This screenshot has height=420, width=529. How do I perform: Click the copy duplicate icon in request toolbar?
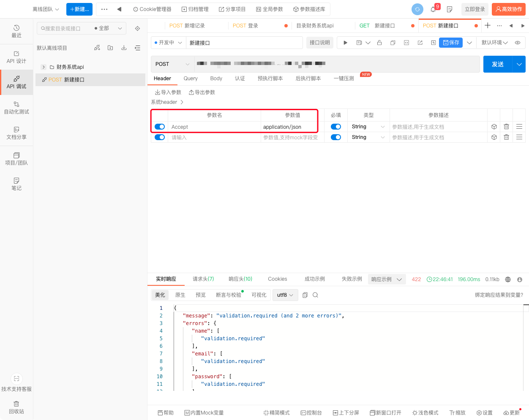tap(393, 43)
